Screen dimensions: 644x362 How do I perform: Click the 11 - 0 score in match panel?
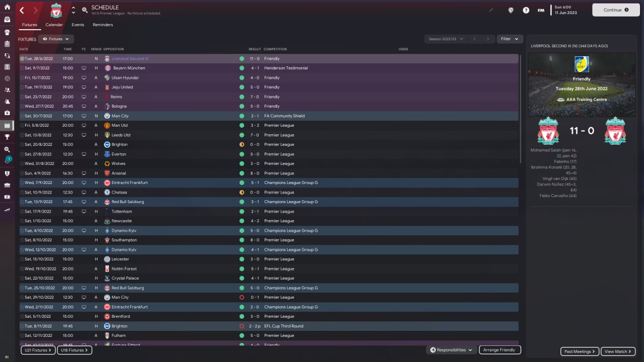582,131
